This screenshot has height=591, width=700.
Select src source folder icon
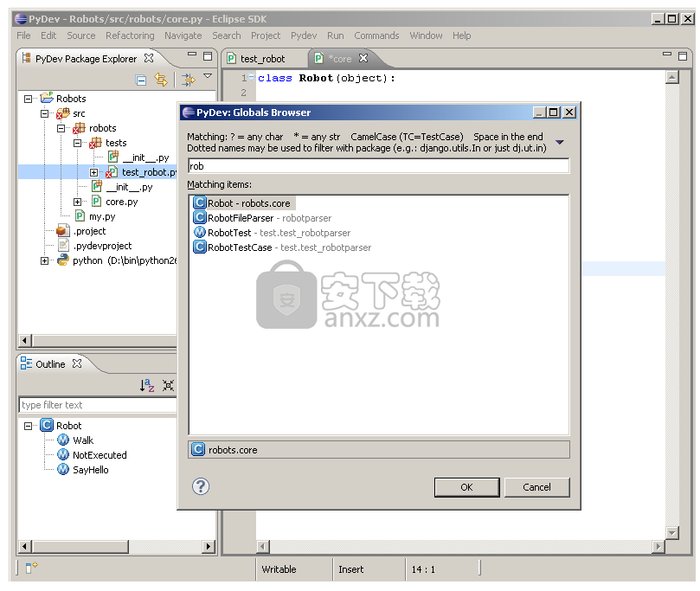click(63, 113)
